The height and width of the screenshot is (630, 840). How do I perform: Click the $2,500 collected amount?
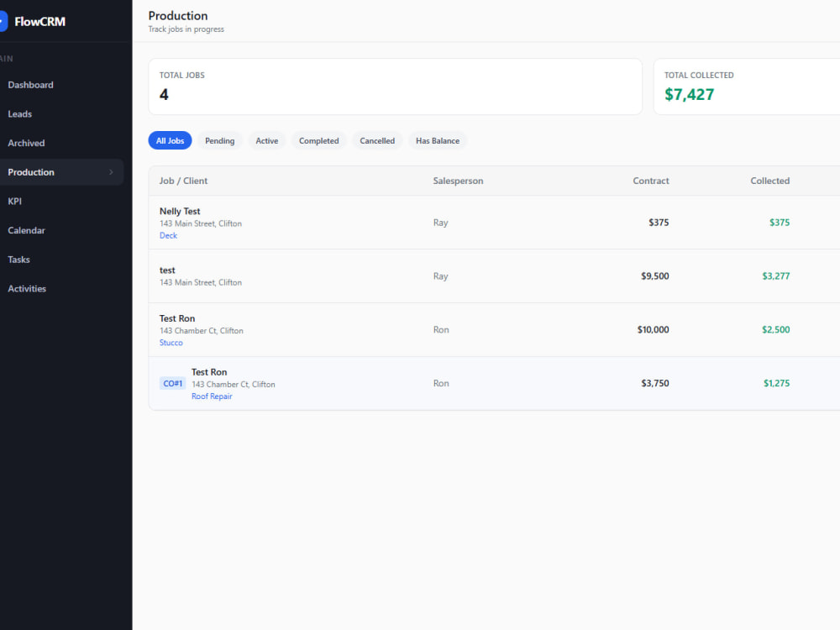[x=775, y=329]
